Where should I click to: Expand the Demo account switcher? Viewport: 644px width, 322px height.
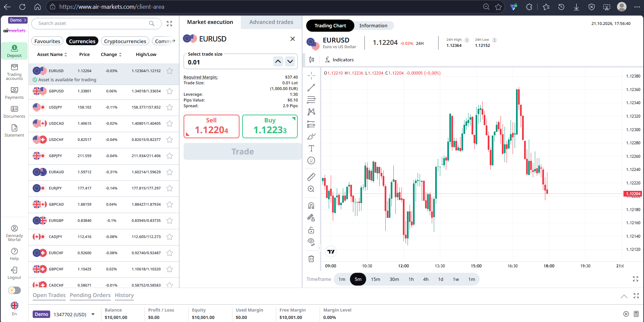(18, 20)
